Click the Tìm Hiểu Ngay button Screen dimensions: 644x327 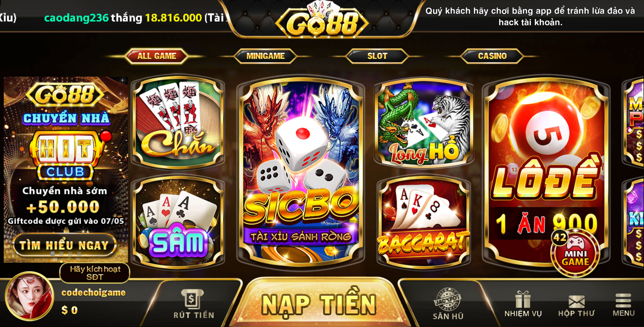(64, 245)
